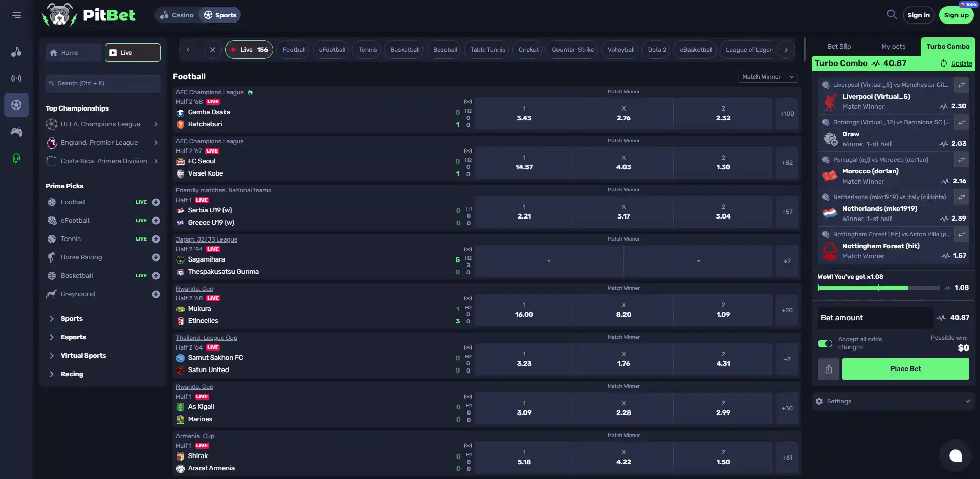This screenshot has width=980, height=479.
Task: Expand Costa Rica Primera Division championship
Action: 103,161
